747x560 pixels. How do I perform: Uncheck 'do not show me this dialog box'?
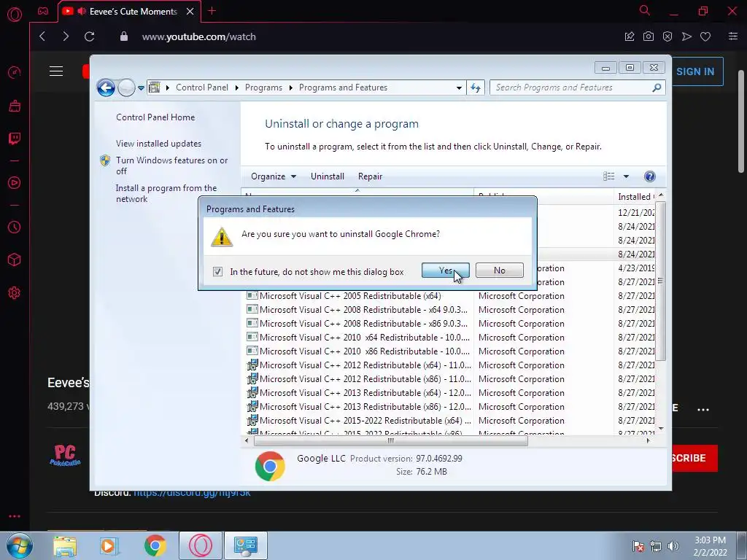pyautogui.click(x=217, y=271)
